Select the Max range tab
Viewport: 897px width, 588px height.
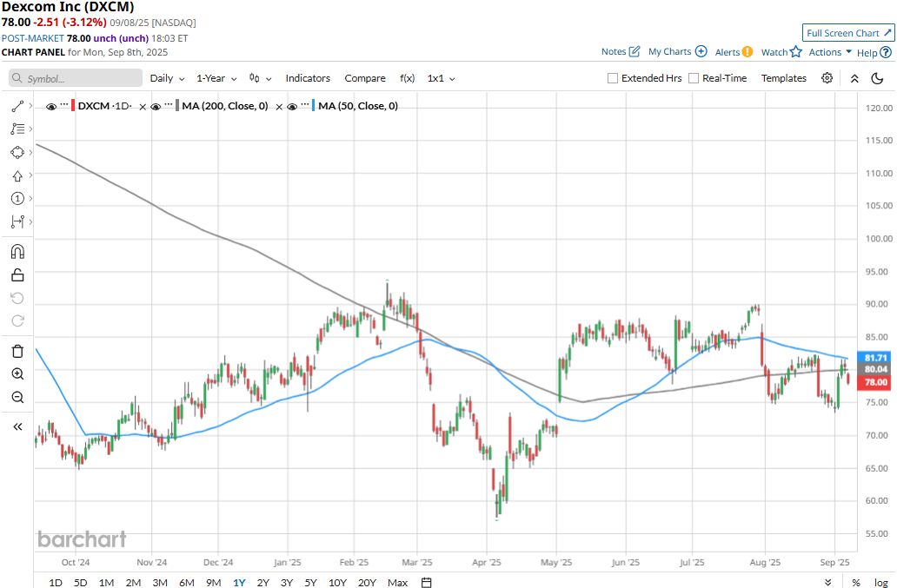(x=397, y=582)
